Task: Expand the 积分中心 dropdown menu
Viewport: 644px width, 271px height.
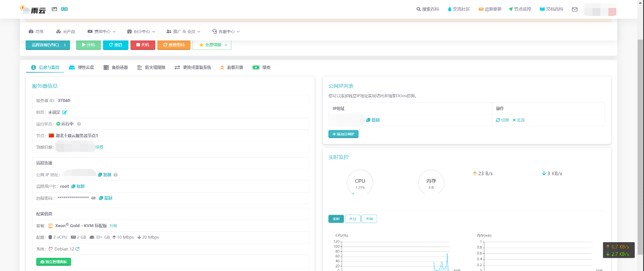Action: [x=141, y=32]
